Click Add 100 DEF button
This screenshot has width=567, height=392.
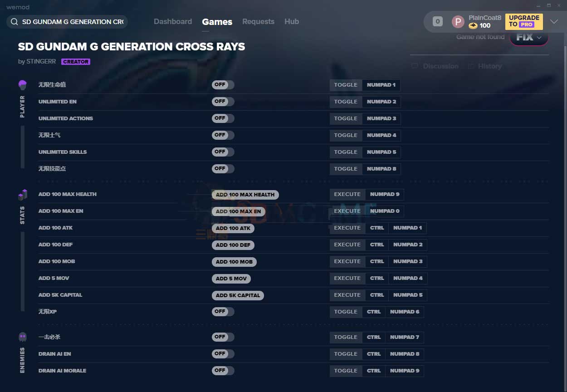[233, 245]
